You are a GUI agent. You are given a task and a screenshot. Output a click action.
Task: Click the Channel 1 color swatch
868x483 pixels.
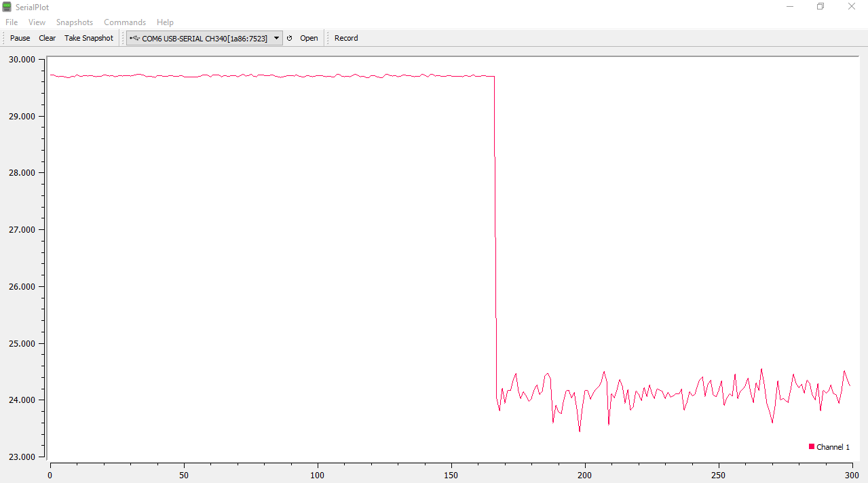pos(812,446)
